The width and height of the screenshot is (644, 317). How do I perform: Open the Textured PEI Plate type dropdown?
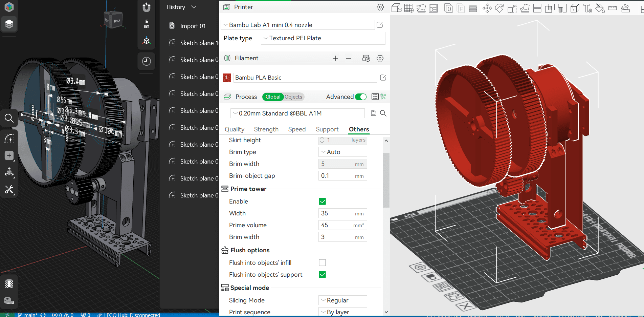point(323,38)
